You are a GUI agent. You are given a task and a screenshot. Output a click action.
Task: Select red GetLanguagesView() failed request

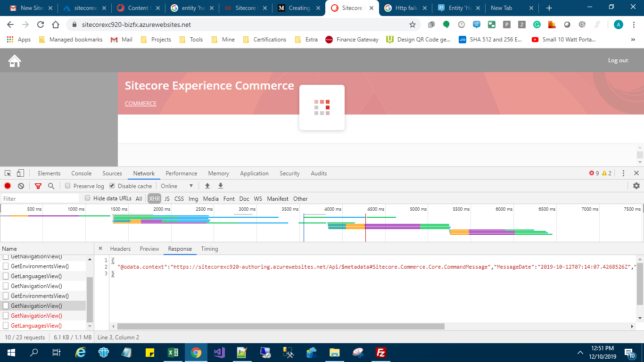[43, 326]
